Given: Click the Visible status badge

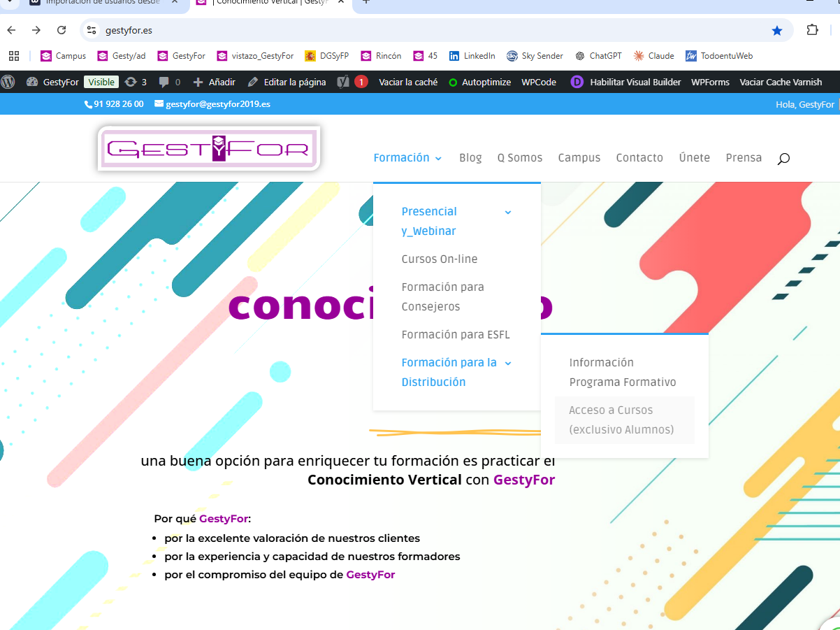Looking at the screenshot, I should tap(101, 82).
